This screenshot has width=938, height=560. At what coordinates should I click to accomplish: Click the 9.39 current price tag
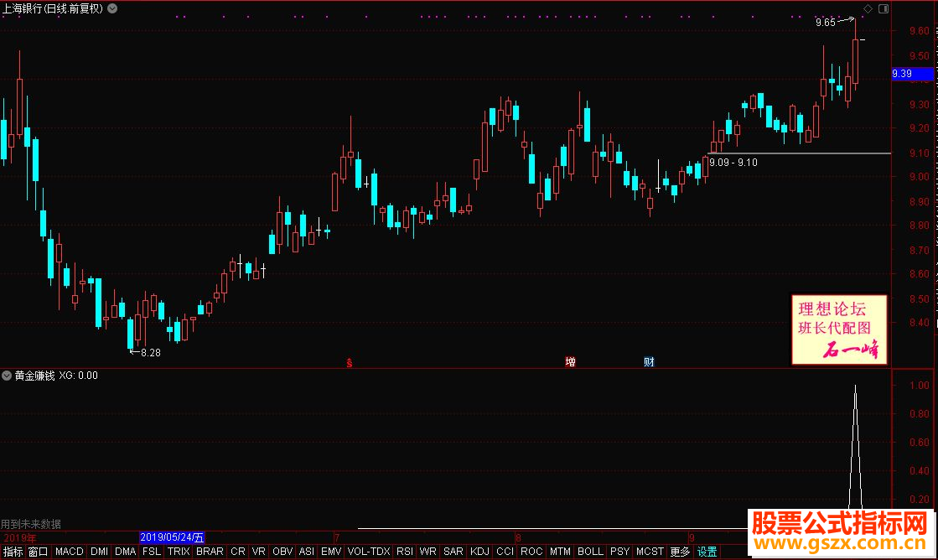tap(912, 74)
